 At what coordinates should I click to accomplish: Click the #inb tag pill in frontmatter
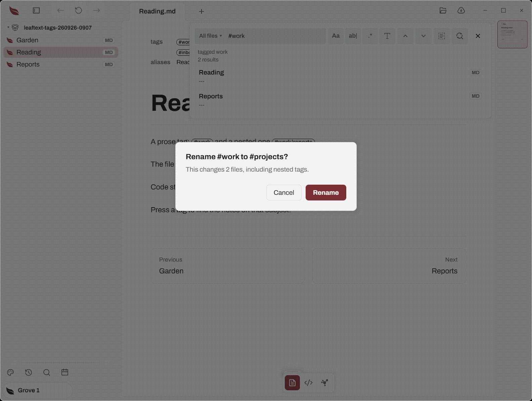point(183,52)
